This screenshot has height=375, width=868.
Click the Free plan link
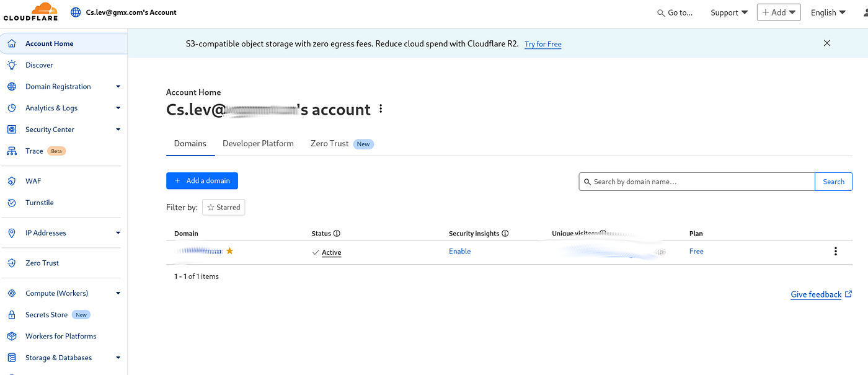click(696, 251)
